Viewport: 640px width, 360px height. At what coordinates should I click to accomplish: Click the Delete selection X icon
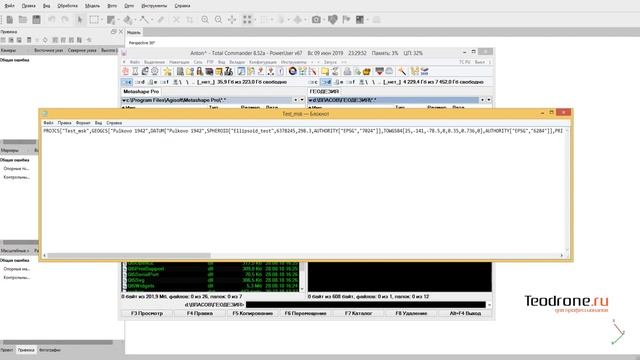(x=176, y=20)
